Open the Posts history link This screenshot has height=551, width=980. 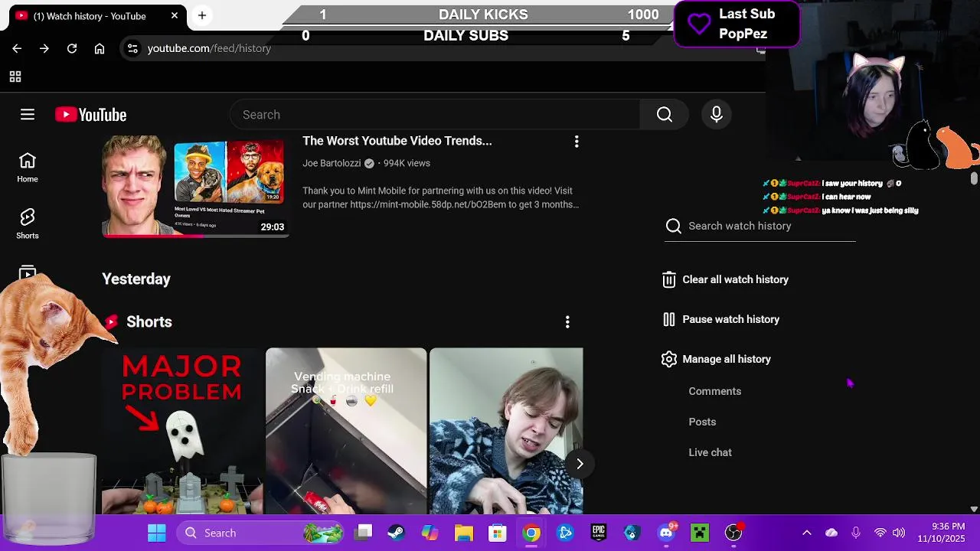pyautogui.click(x=702, y=422)
